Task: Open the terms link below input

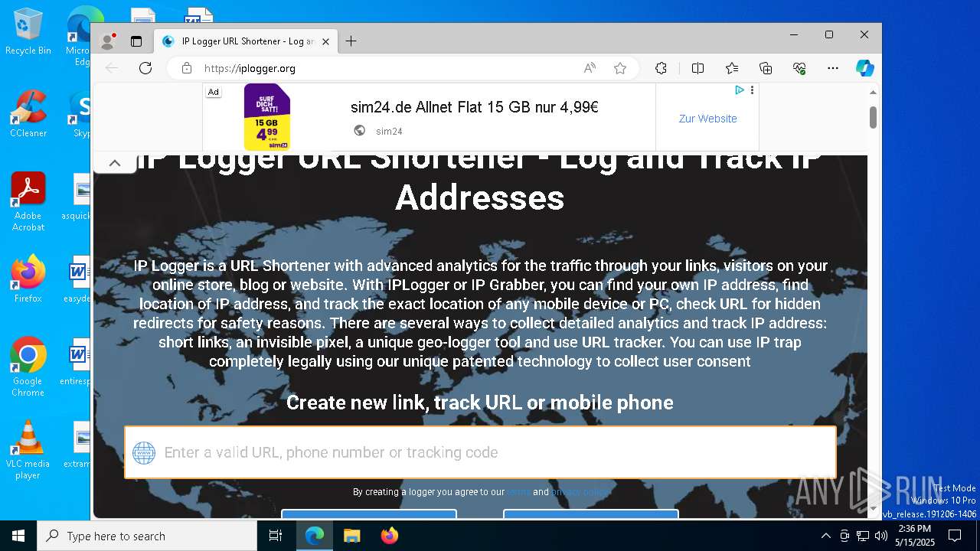Action: pyautogui.click(x=518, y=492)
